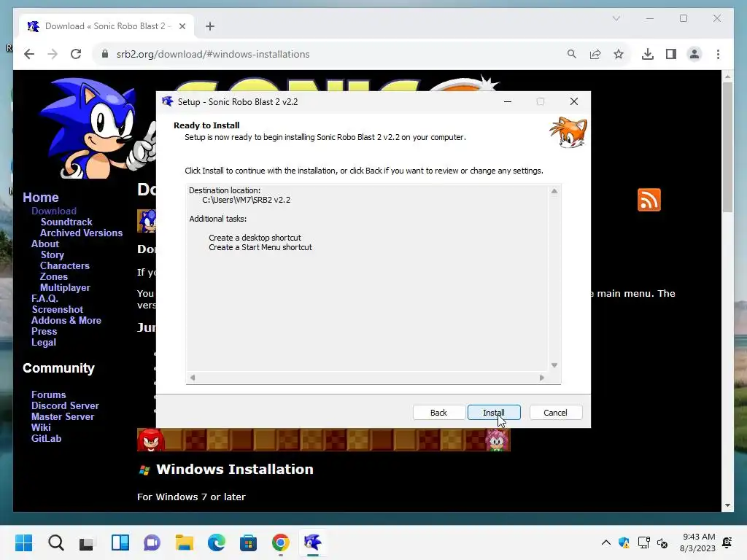Image resolution: width=747 pixels, height=560 pixels.
Task: Click the browser page vertical scrollbar thumb
Action: pos(727,147)
